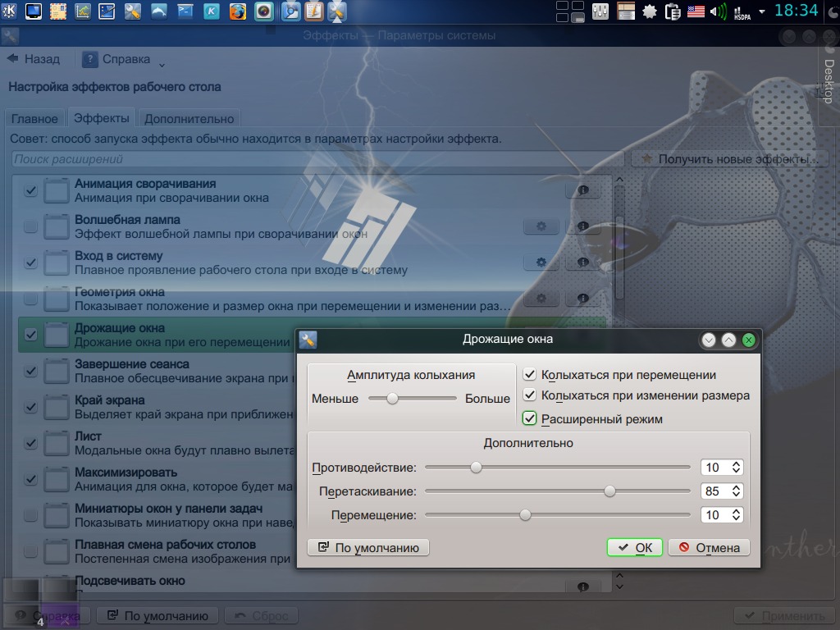Viewport: 840px width, 630px height.
Task: Open Справка in the toolbar
Action: point(116,59)
